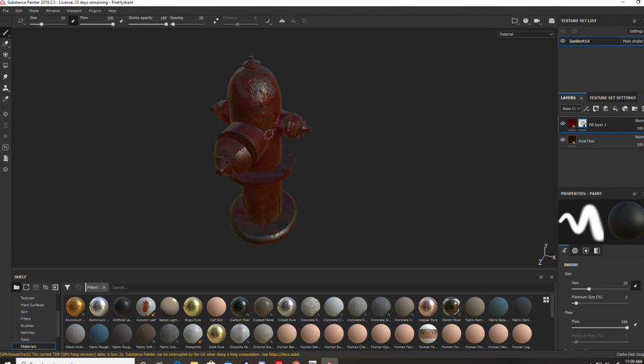Open the Alpha properties icon tab
The image size is (644, 364).
coord(575,251)
